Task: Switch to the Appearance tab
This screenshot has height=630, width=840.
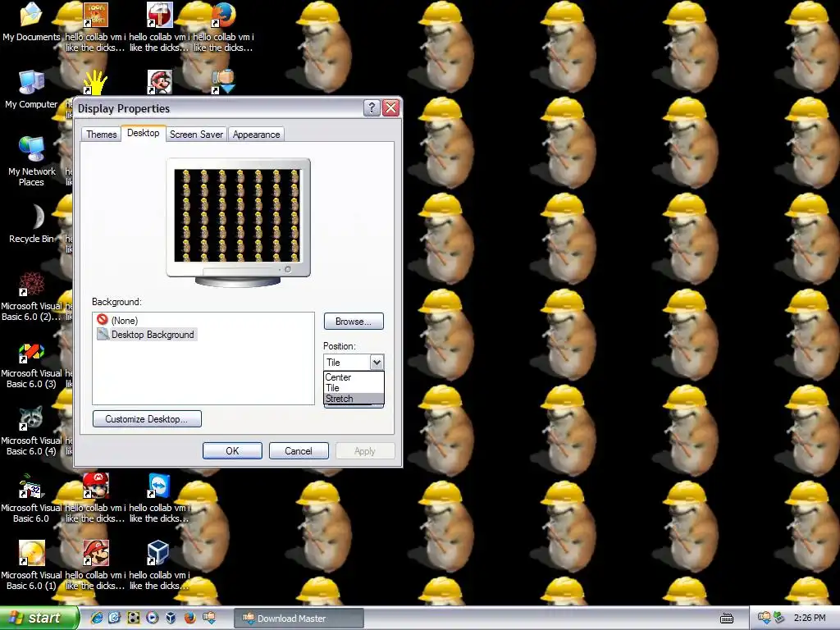Action: click(256, 134)
